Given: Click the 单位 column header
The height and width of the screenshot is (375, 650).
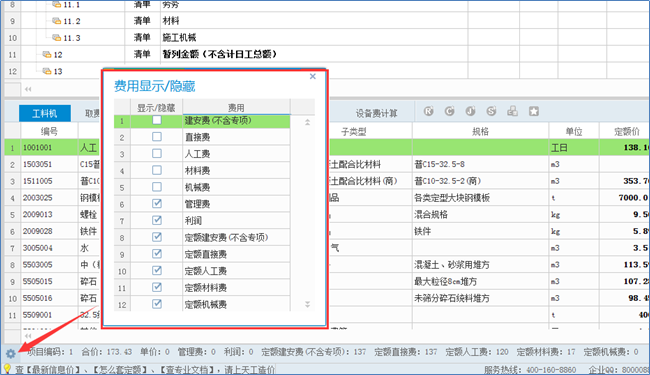Looking at the screenshot, I should point(574,131).
